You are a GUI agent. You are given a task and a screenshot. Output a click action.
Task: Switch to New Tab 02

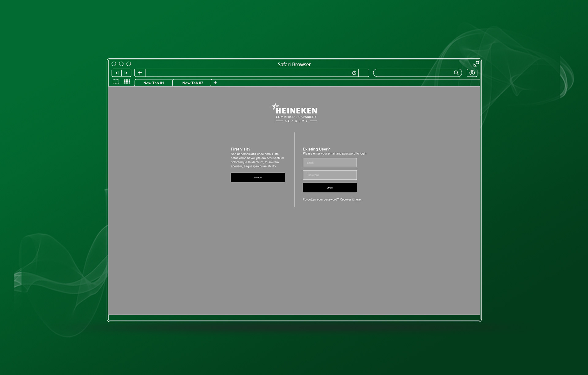tap(193, 83)
